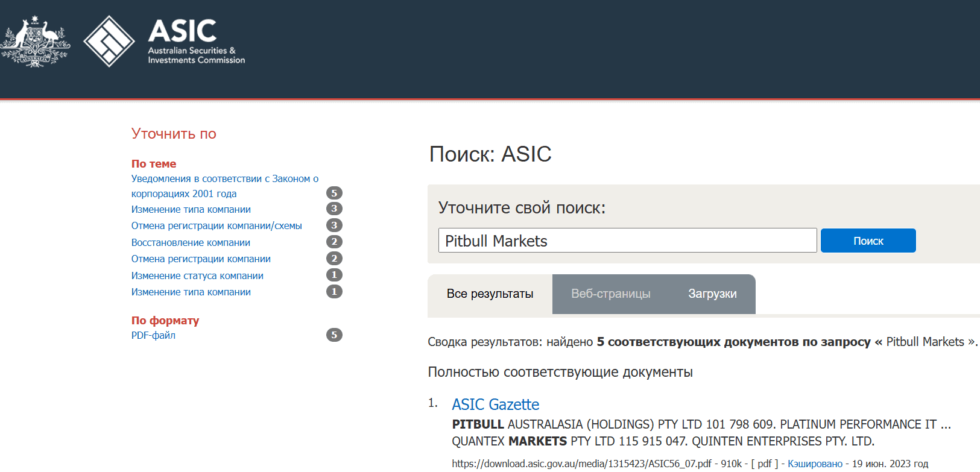
Task: Open the ASIC Gazette result link
Action: (x=495, y=404)
